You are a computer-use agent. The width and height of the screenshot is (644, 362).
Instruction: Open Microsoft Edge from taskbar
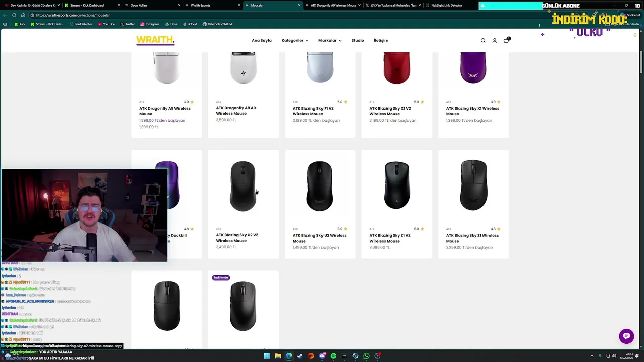point(289,356)
